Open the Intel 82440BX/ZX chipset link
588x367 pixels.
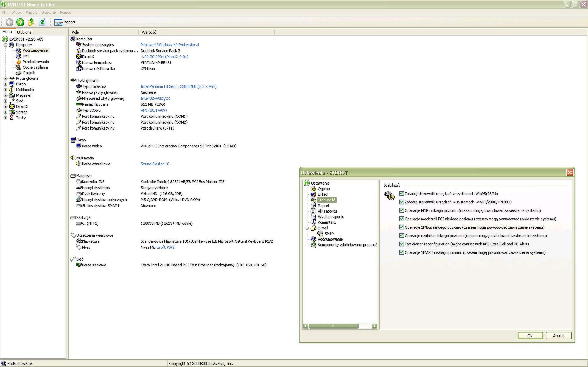coord(155,98)
